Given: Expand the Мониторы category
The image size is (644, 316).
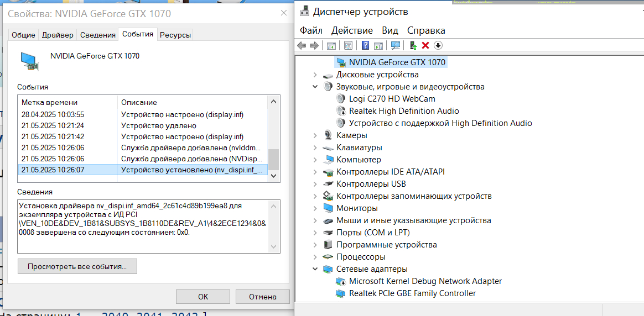Looking at the screenshot, I should [x=315, y=208].
